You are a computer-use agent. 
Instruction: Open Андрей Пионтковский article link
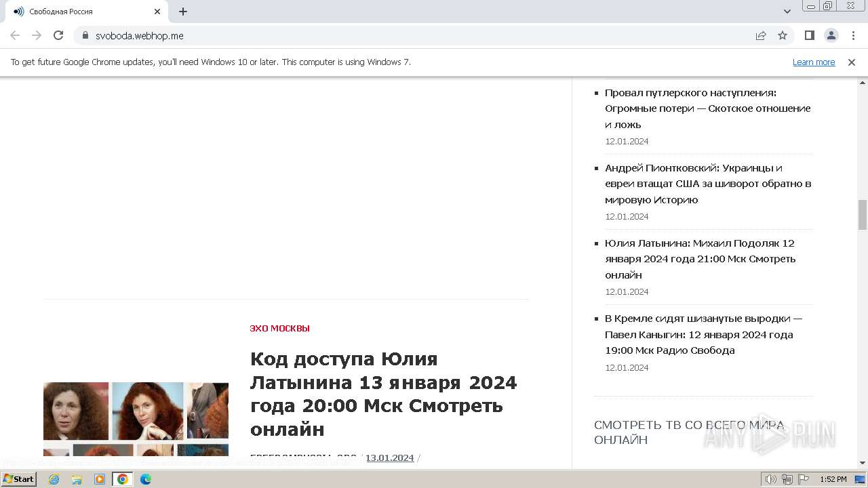[x=708, y=184]
